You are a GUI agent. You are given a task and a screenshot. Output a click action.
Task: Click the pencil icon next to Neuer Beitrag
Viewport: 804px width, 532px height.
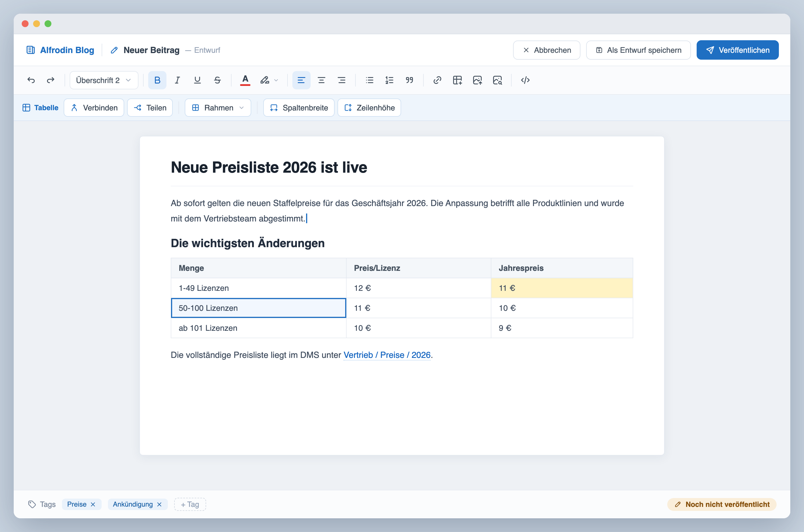114,50
